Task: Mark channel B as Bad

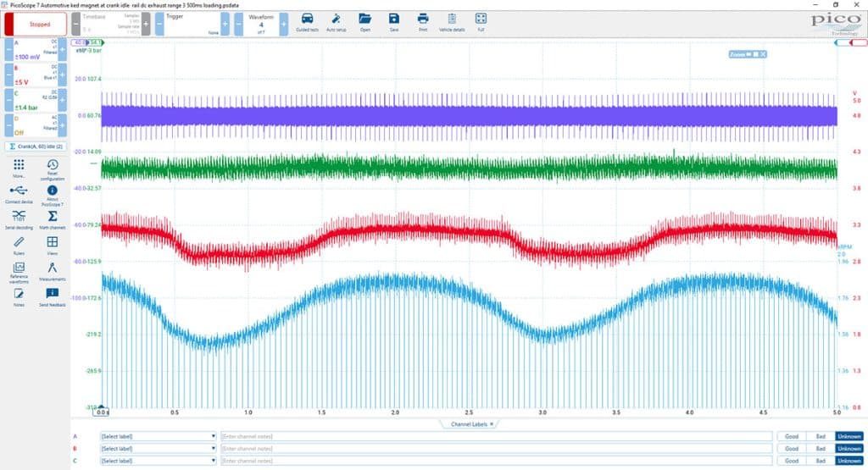Action: pos(821,449)
